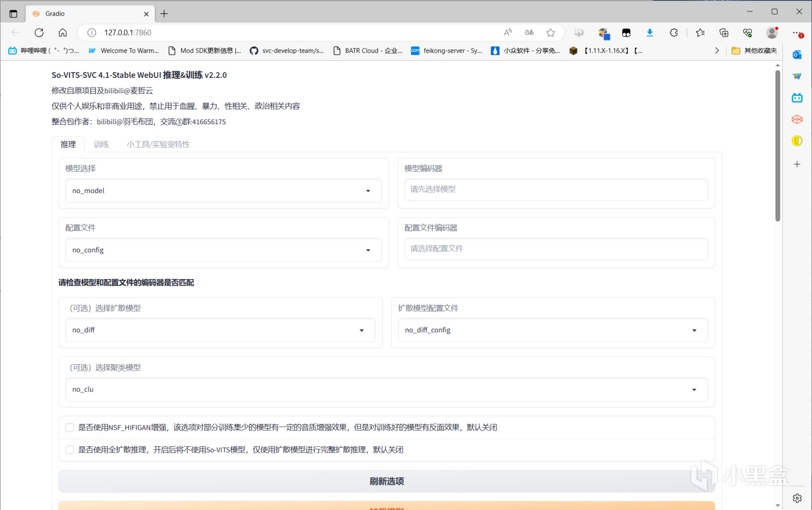Enable the 全扩散推理 checkbox

point(70,450)
